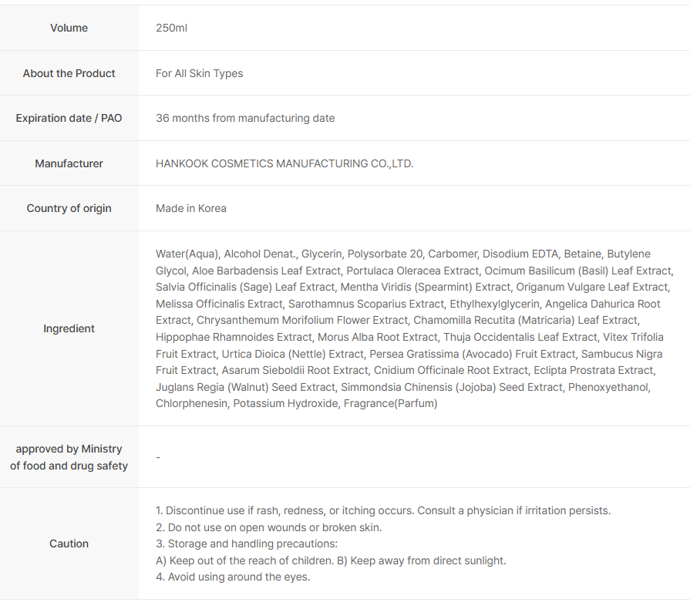Screen dimensions: 690x616
Task: Click the dash value in Ministry approval row
Action: pyautogui.click(x=158, y=457)
